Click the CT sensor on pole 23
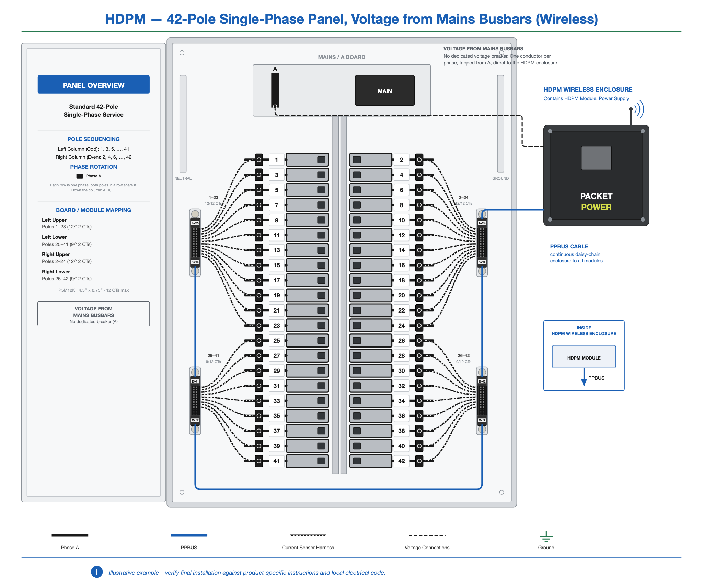This screenshot has height=588, width=703. click(259, 326)
